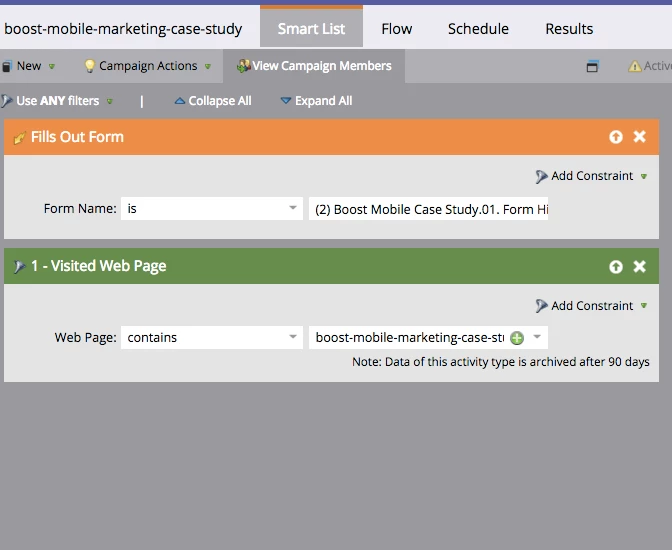Click the Visited Web Page funnel icon
This screenshot has height=550, width=672.
[x=19, y=266]
